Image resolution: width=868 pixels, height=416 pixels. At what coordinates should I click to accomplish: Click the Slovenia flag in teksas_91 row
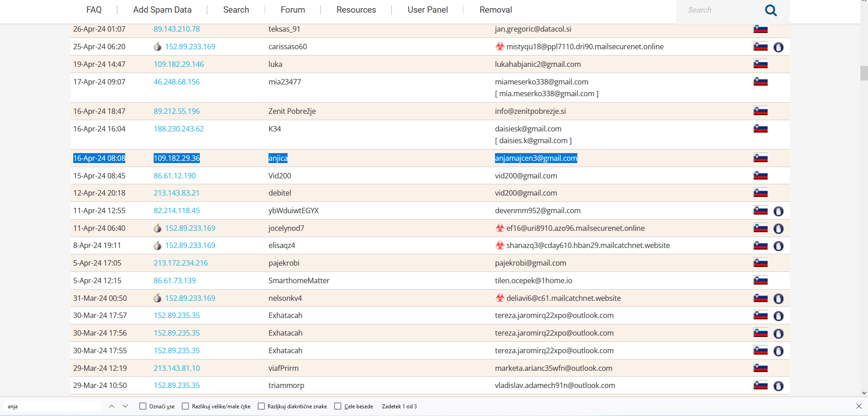pyautogui.click(x=760, y=29)
